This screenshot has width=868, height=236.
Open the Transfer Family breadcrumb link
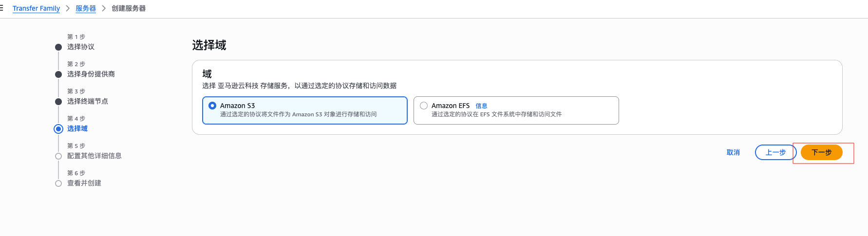tap(36, 8)
